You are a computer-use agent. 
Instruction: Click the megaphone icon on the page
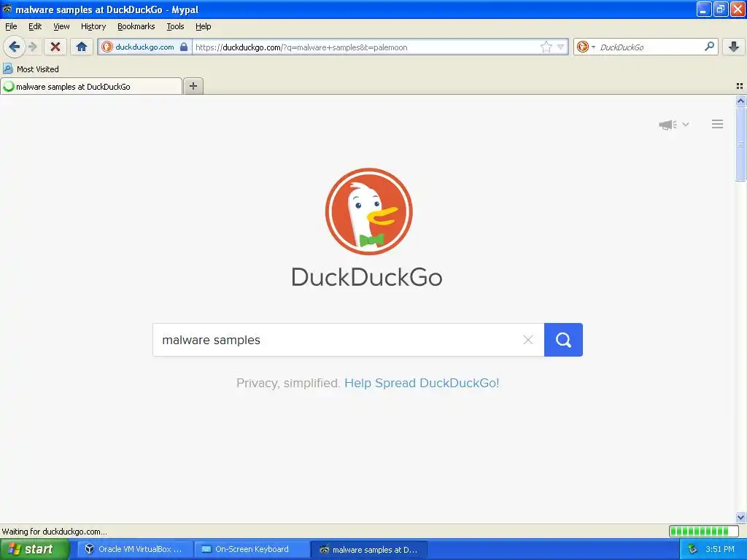coord(668,125)
